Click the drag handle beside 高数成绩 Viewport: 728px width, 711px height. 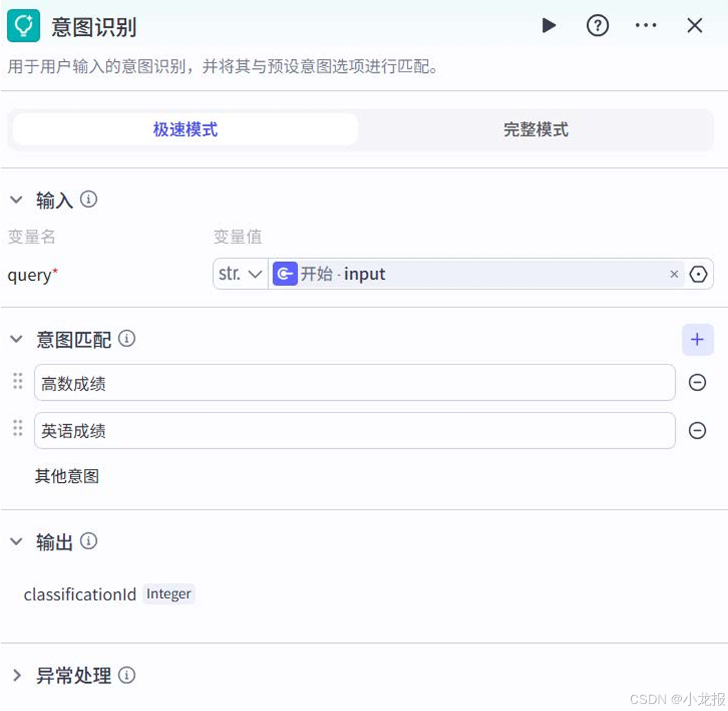tap(18, 382)
